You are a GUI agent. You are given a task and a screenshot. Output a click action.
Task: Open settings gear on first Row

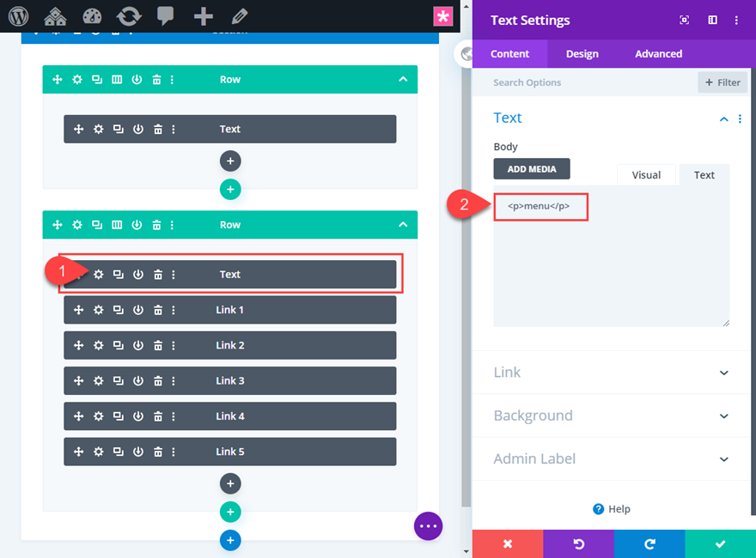click(77, 80)
